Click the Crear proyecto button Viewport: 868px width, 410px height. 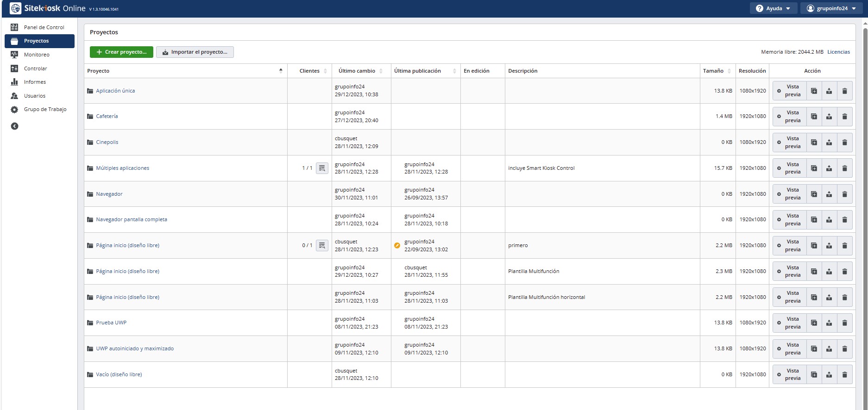pyautogui.click(x=121, y=52)
